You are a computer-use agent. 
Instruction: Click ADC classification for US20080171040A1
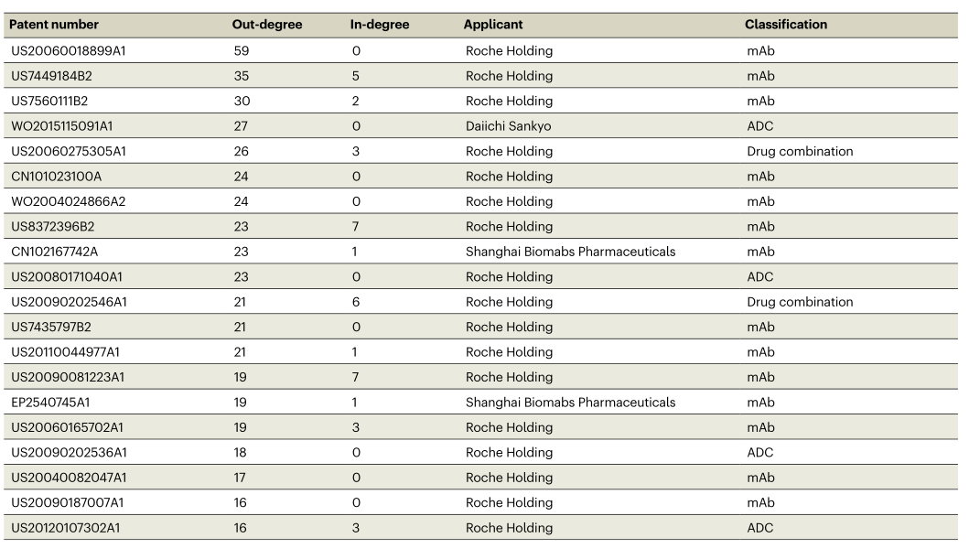pyautogui.click(x=759, y=277)
